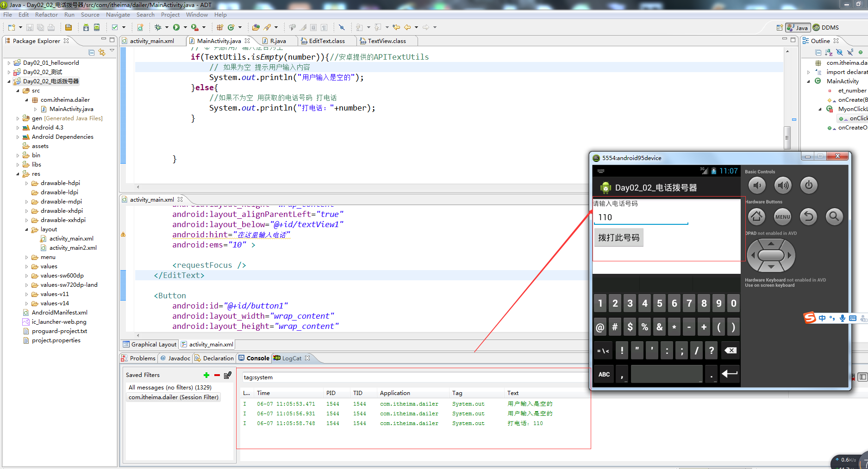Click emulator volume up button
This screenshot has width=868, height=469.
[x=783, y=185]
